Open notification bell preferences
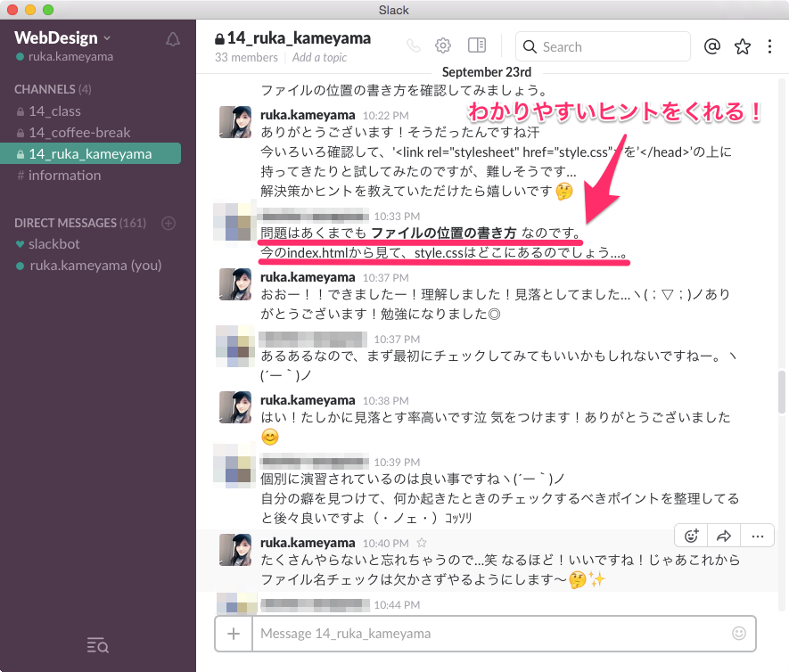The image size is (789, 672). click(x=173, y=39)
